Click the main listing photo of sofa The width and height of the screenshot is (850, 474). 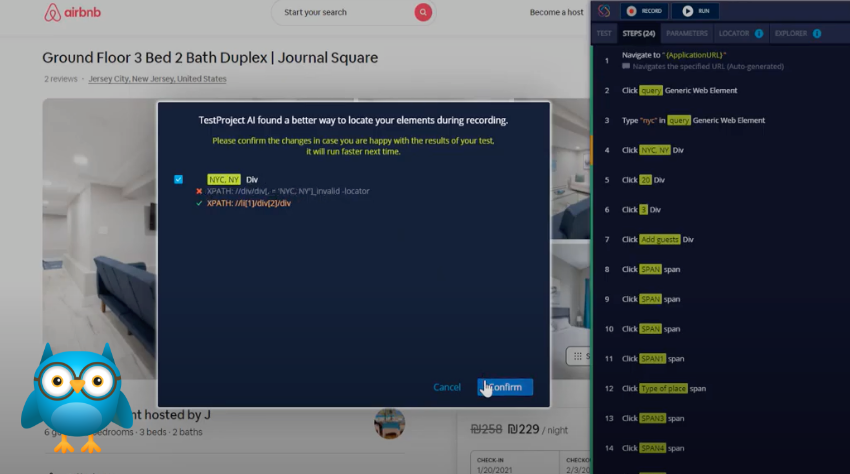(100, 239)
